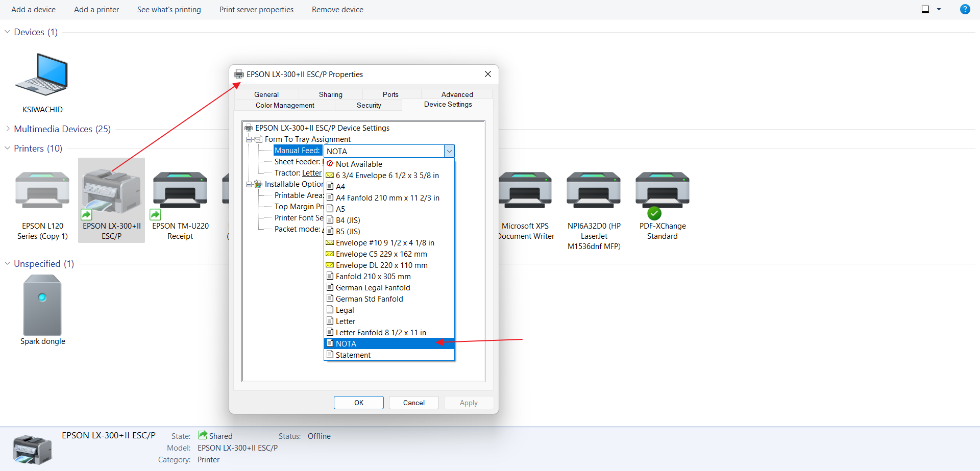
Task: Select the NPI6A32D0 HP LaserJet printer
Action: 594,210
